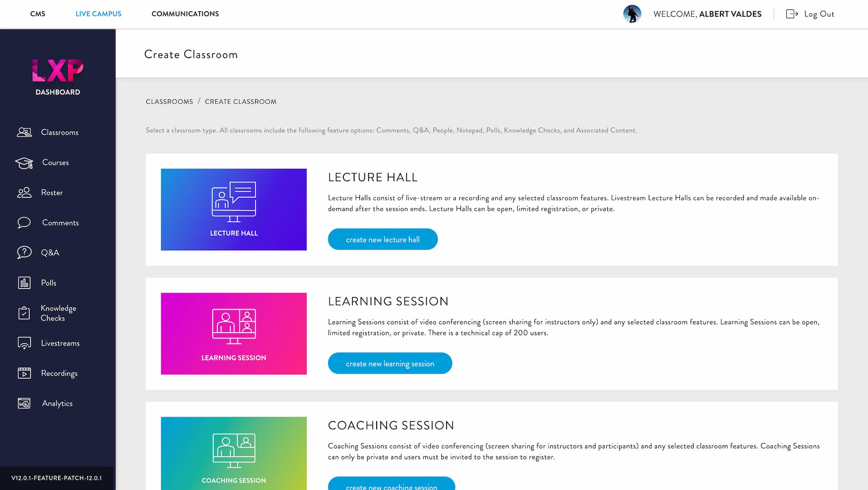This screenshot has height=490, width=868.
Task: Click the Lecture Hall thumbnail image
Action: click(x=233, y=209)
